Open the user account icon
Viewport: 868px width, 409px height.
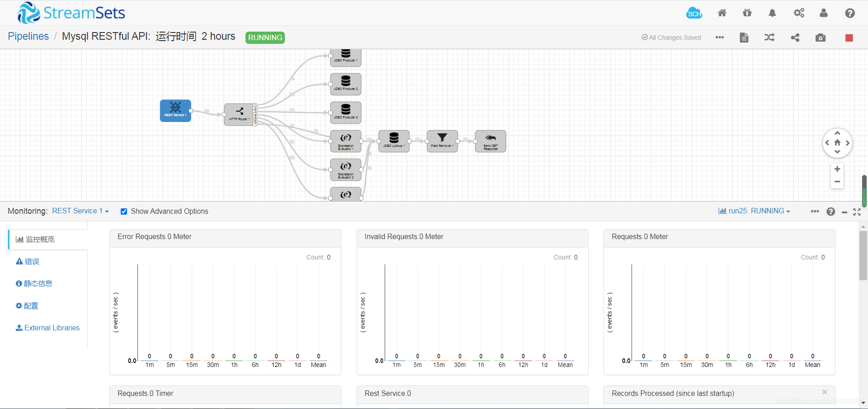click(824, 13)
